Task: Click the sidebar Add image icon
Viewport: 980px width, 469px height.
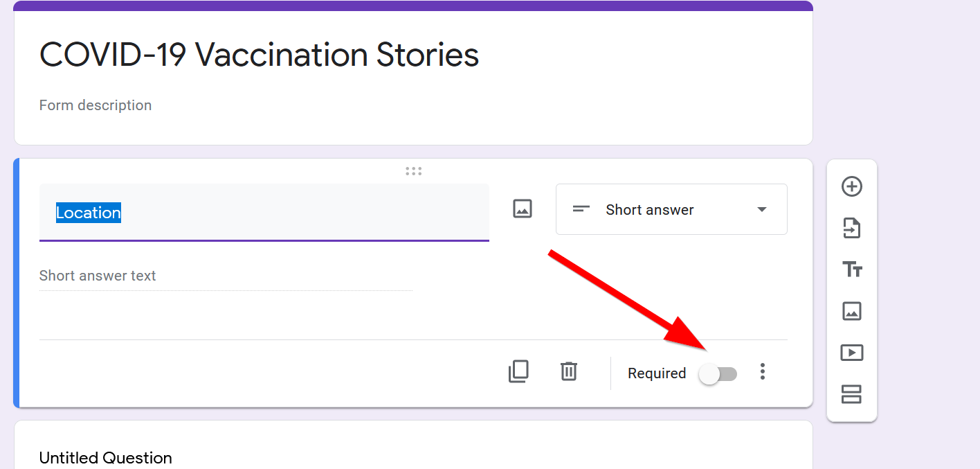Action: coord(851,311)
